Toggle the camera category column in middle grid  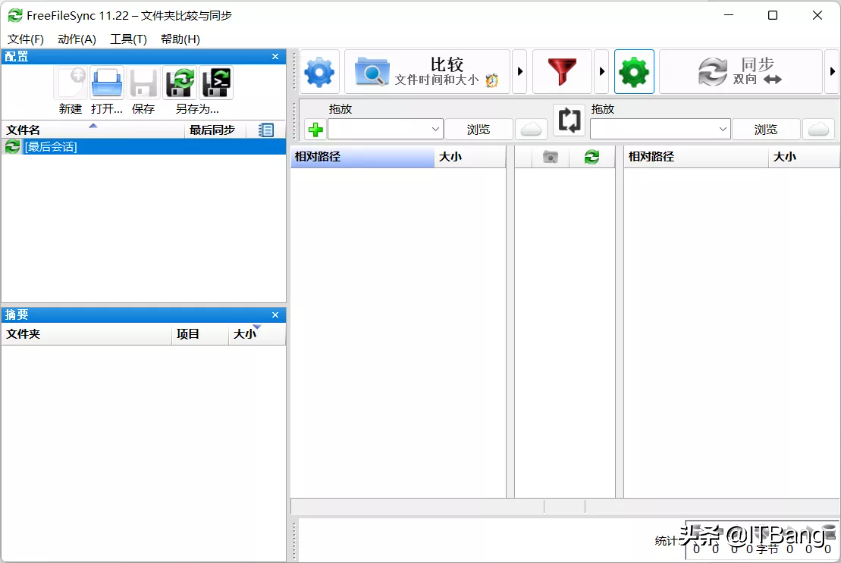(x=550, y=157)
